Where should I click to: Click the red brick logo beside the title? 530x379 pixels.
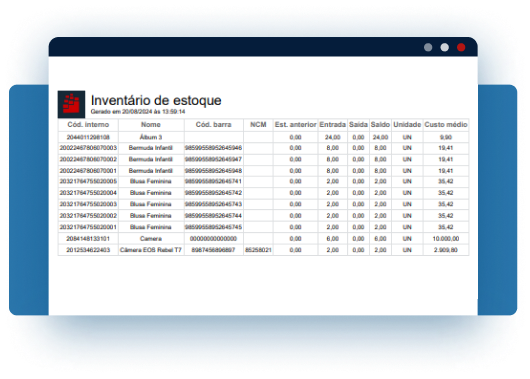click(71, 104)
